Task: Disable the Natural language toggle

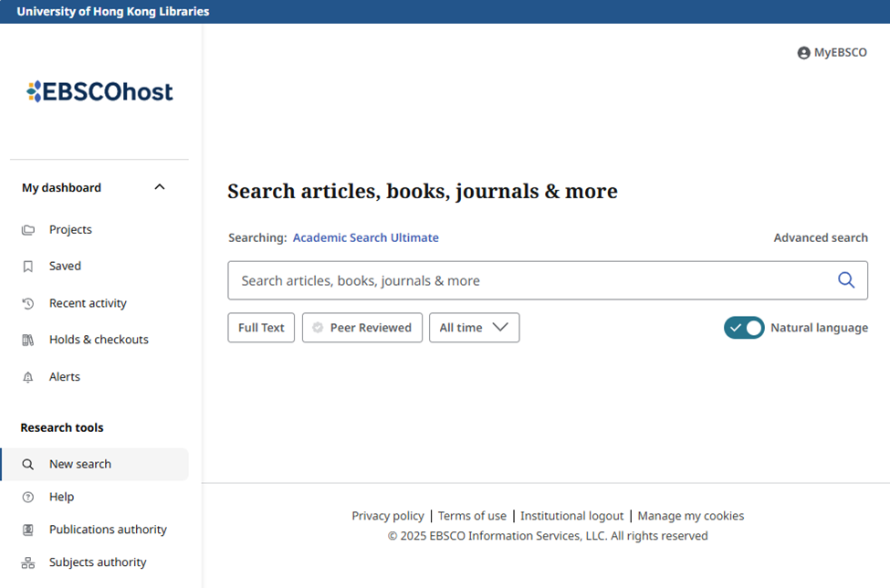Action: point(744,328)
